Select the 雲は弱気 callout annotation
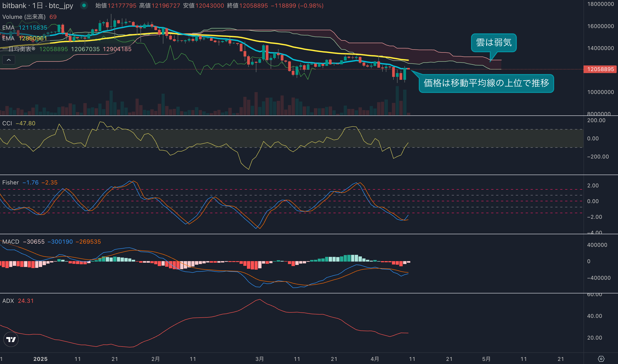Image resolution: width=618 pixels, height=364 pixels. pos(493,42)
